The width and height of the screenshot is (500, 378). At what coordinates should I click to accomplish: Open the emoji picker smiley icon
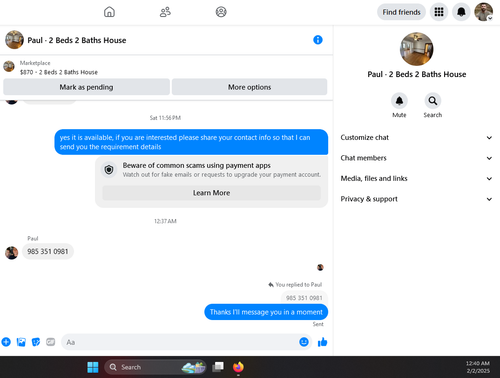coord(304,342)
